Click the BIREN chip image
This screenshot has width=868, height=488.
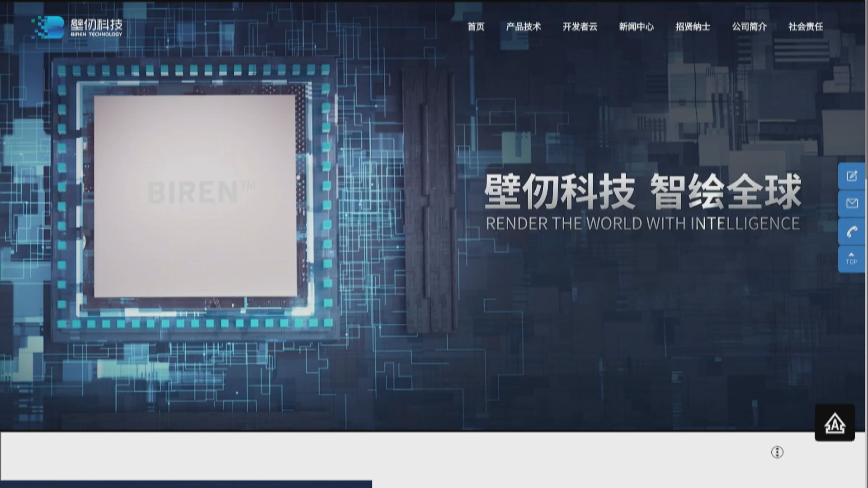tap(194, 197)
